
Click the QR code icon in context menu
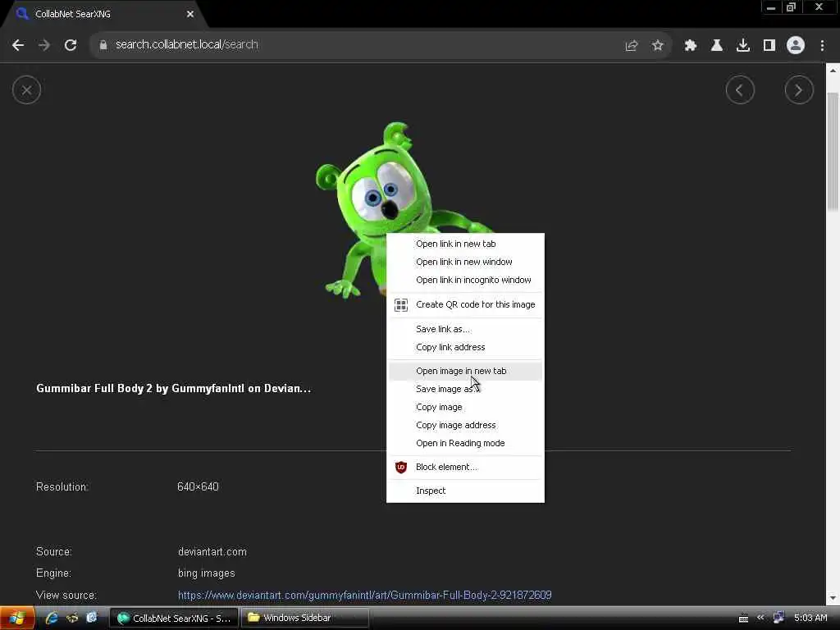(400, 305)
